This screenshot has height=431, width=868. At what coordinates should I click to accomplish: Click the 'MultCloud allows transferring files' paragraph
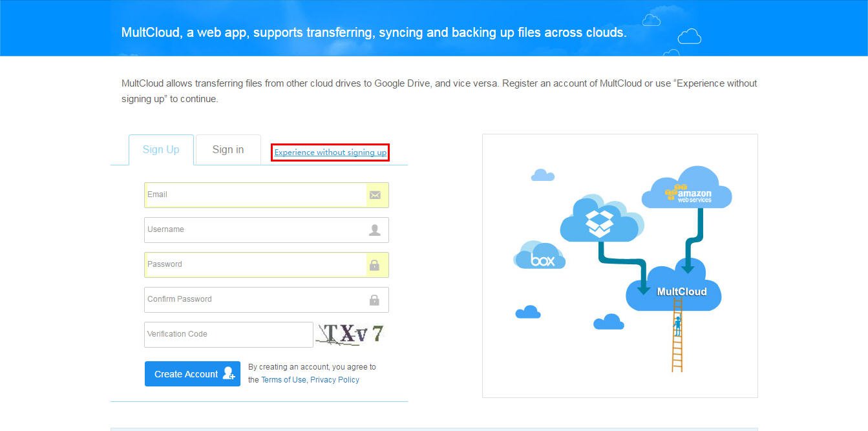[x=439, y=91]
